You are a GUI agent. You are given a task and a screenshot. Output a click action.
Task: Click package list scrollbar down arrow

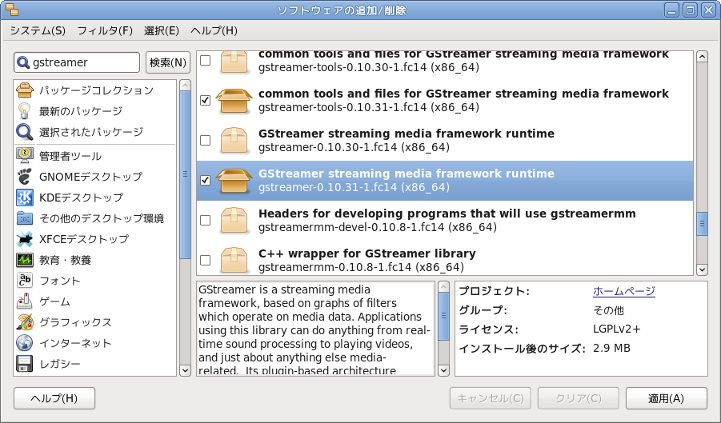pyautogui.click(x=702, y=270)
